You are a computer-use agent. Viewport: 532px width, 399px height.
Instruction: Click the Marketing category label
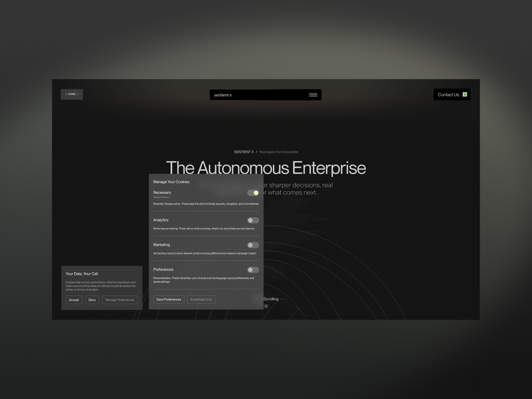click(162, 245)
